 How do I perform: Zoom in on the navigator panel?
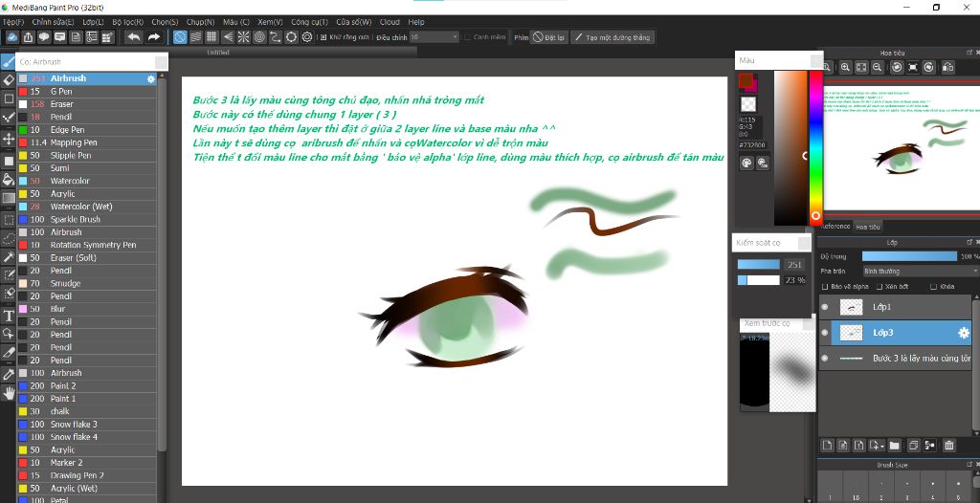click(845, 67)
